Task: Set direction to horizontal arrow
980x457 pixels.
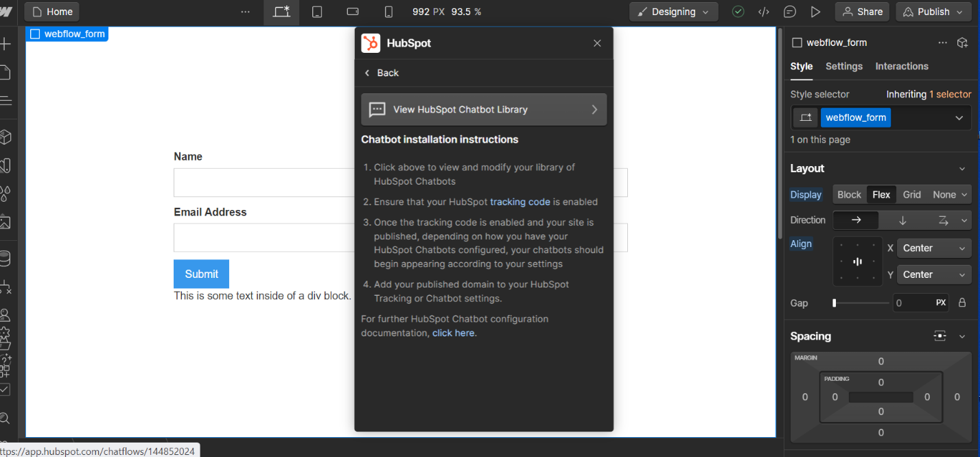Action: (x=856, y=220)
